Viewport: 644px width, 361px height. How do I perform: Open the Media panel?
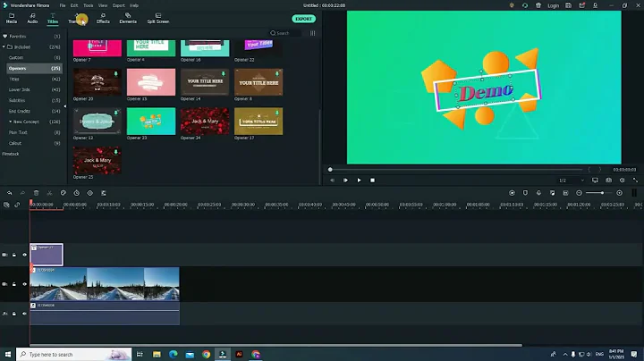pyautogui.click(x=12, y=18)
